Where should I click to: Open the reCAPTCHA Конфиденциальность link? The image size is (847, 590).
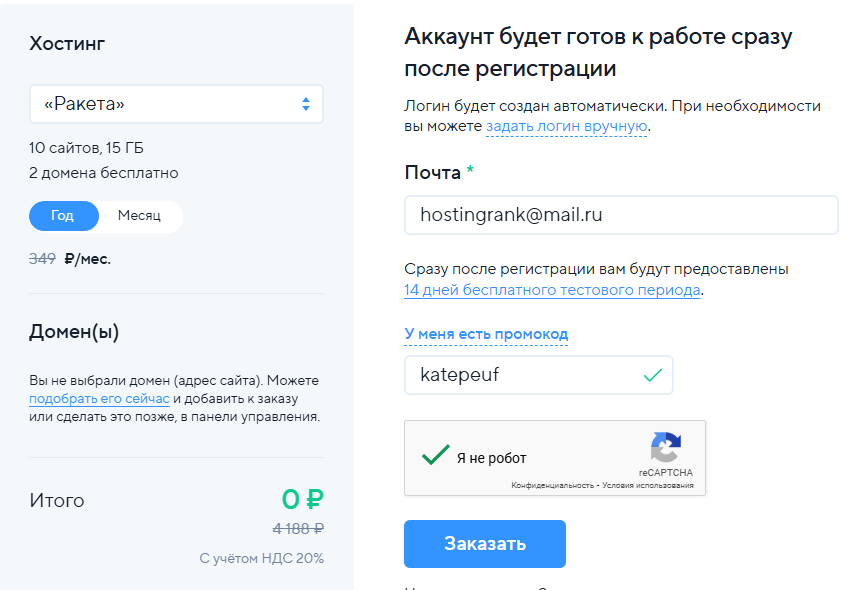tap(552, 485)
